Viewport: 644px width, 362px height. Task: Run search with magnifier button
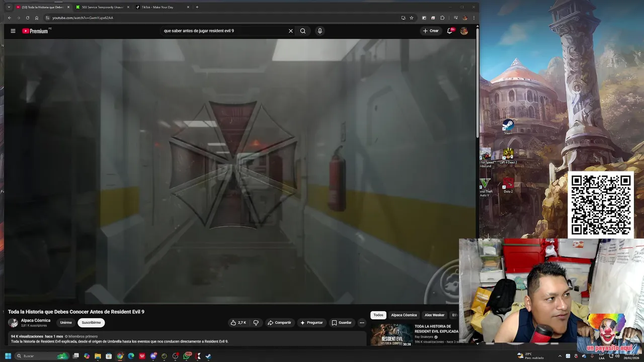[303, 31]
